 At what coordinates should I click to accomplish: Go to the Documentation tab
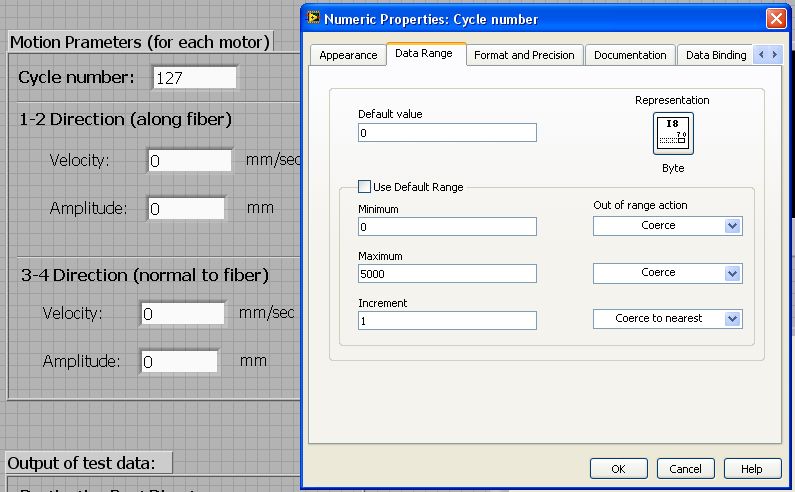tap(630, 55)
